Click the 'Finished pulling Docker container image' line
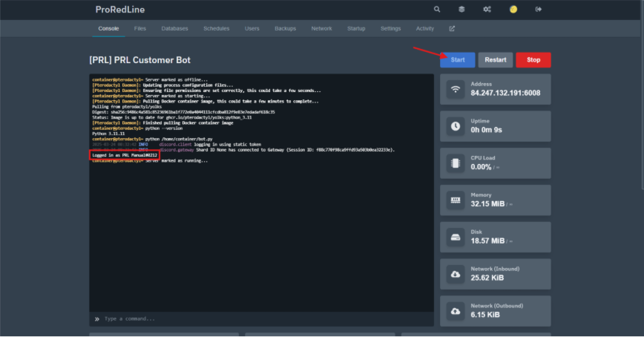 [x=162, y=123]
